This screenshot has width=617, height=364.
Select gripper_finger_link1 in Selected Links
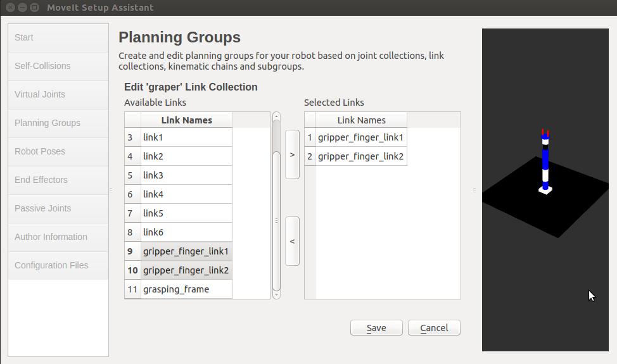pyautogui.click(x=361, y=137)
